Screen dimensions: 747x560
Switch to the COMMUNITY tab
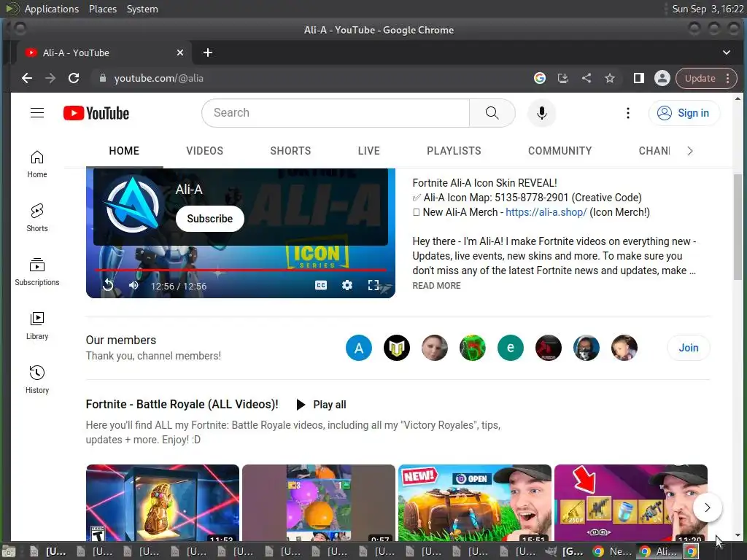pyautogui.click(x=560, y=151)
